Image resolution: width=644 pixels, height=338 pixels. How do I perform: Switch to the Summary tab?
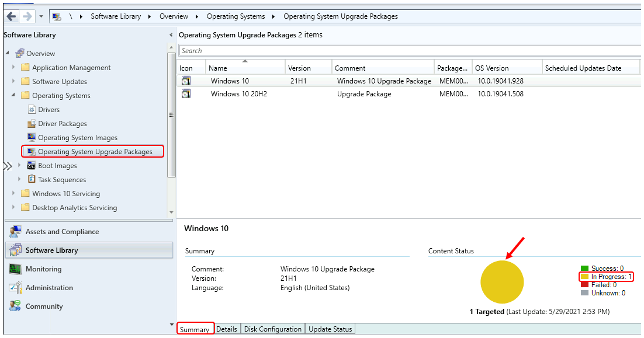pos(195,329)
